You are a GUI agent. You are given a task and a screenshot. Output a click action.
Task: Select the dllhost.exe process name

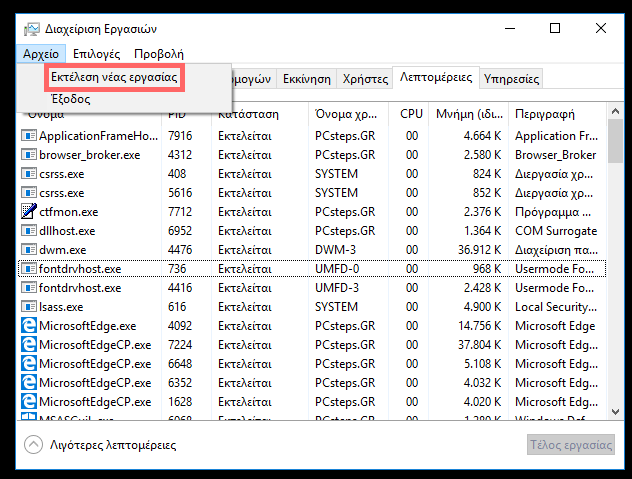pyautogui.click(x=67, y=231)
